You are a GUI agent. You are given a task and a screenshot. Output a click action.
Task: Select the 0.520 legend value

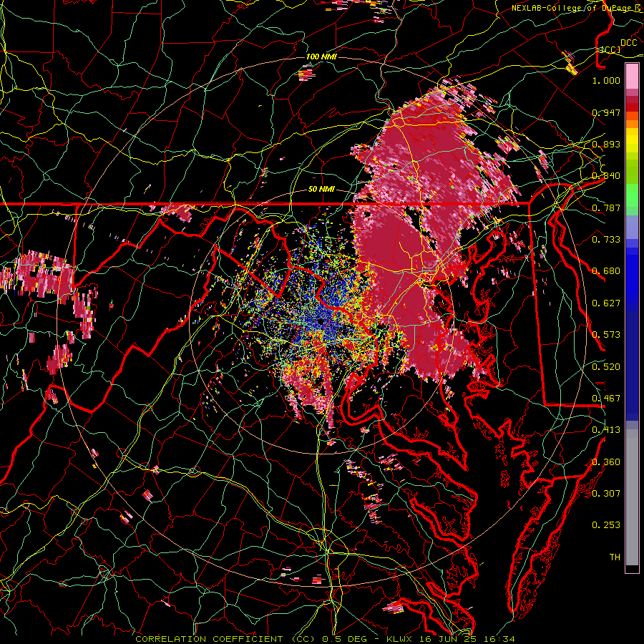[x=606, y=367]
